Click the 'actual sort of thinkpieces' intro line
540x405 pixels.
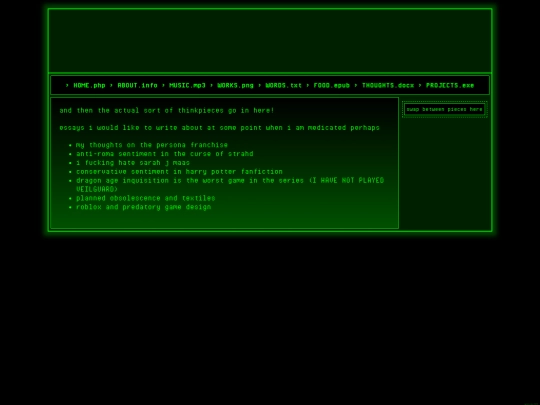pos(167,111)
